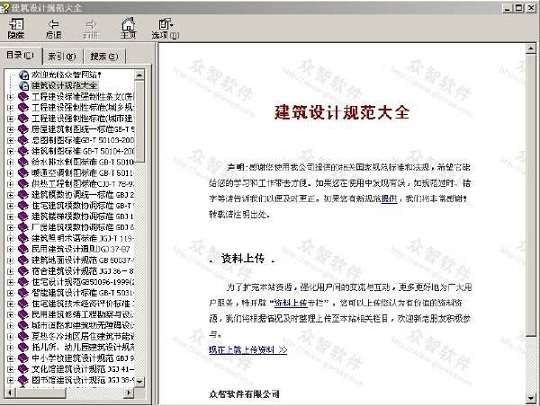540x406 pixels.
Task: Click the 资料上传 link in the paragraph
Action: click(x=291, y=303)
